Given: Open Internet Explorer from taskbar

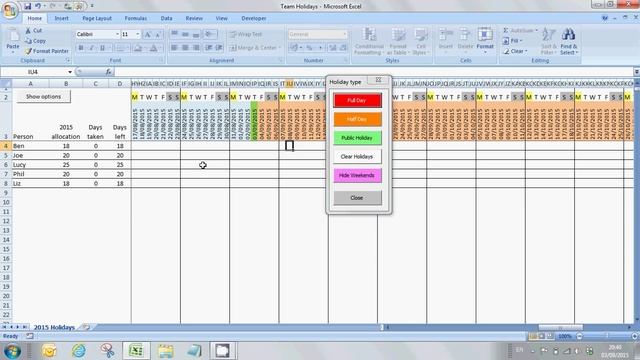Looking at the screenshot, I should pos(78,351).
